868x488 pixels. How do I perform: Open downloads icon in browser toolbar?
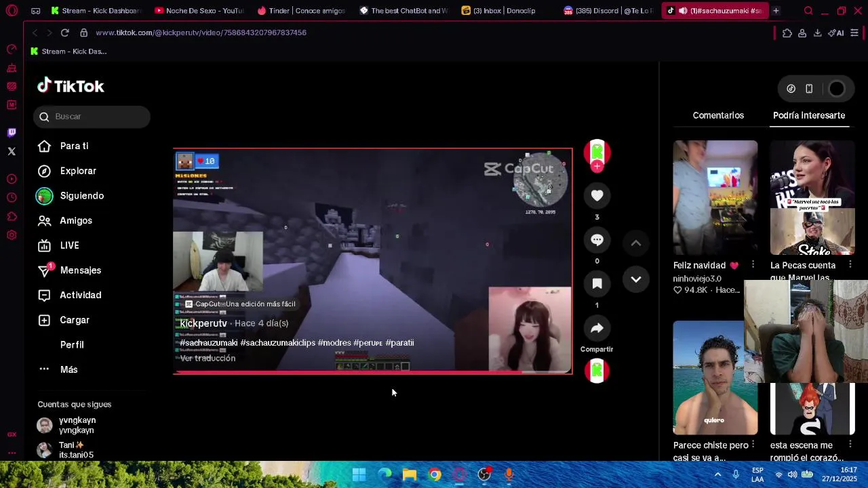tap(817, 33)
